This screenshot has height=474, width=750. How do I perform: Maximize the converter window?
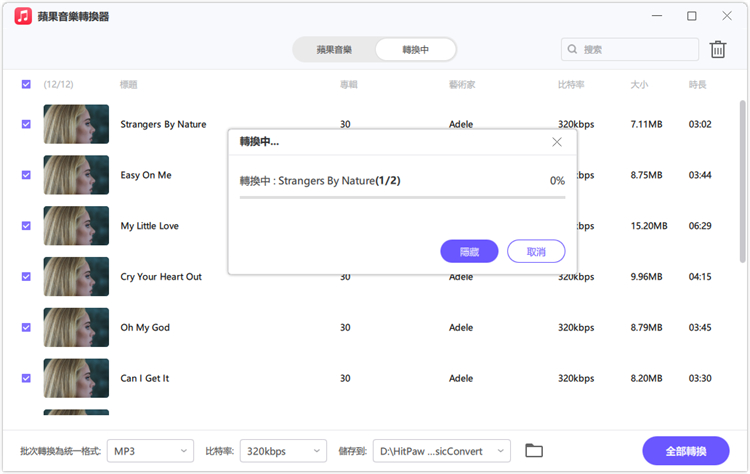coord(692,16)
